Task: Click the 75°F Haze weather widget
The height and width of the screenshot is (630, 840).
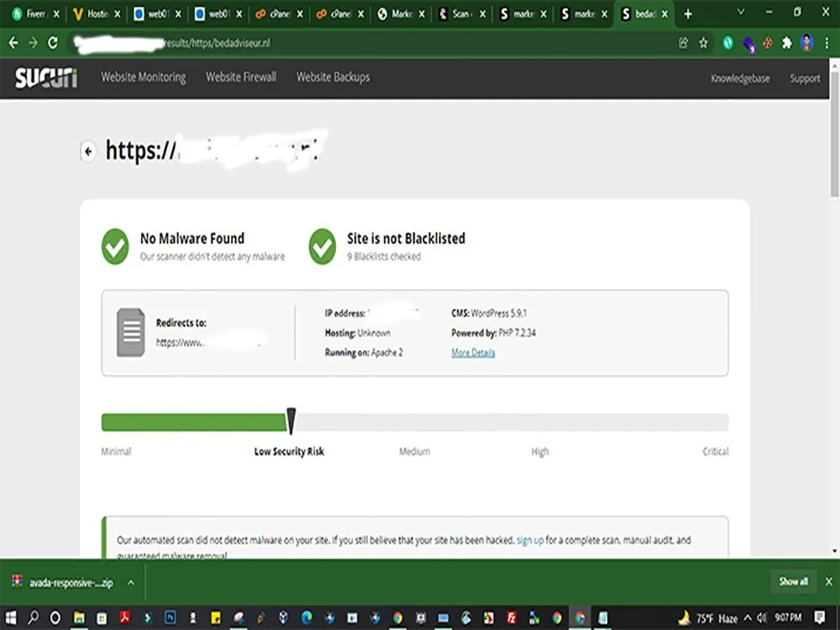Action: coord(707,618)
